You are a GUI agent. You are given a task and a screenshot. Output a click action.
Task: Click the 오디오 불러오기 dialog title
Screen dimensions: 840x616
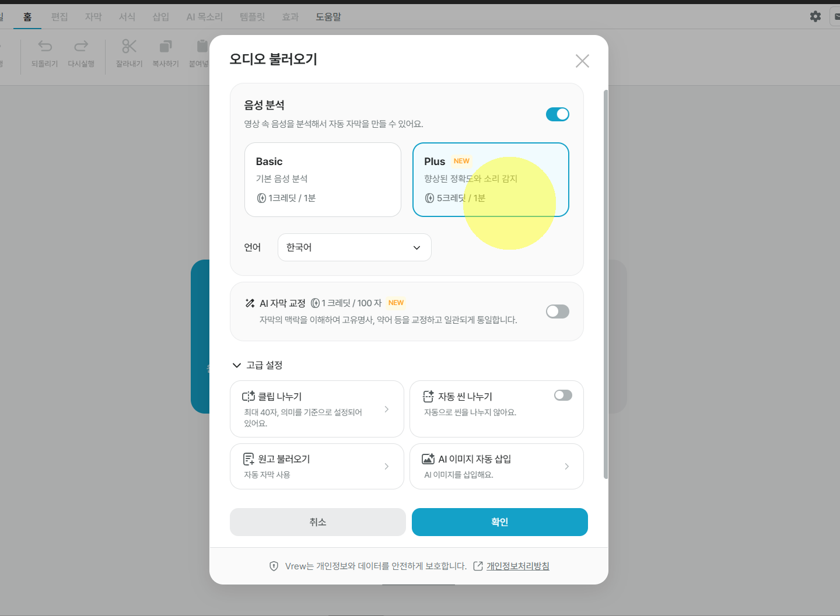[274, 60]
